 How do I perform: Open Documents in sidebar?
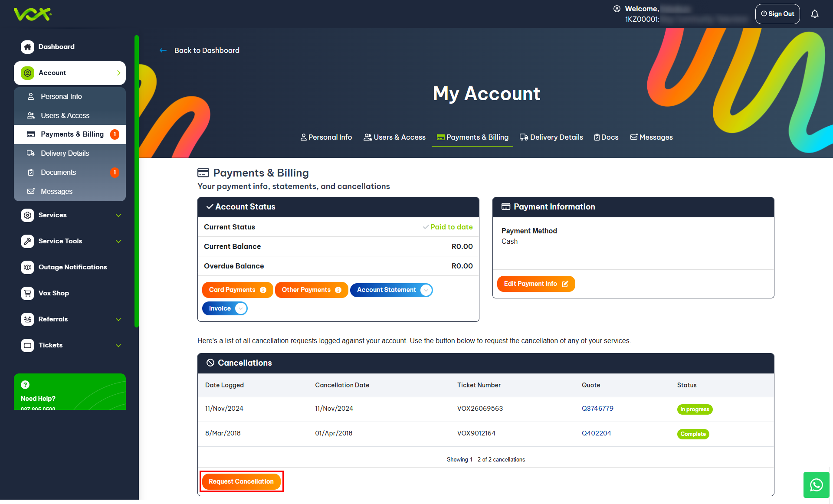click(70, 173)
